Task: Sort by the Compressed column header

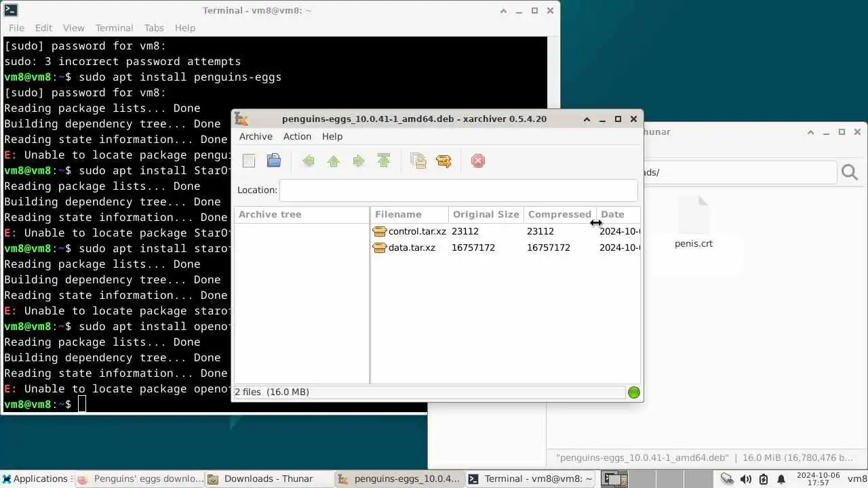Action: click(x=559, y=214)
